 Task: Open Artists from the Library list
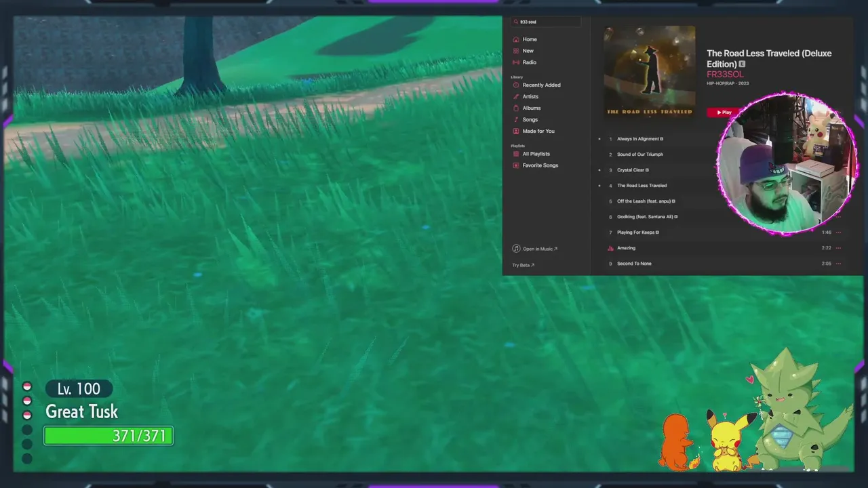pos(530,96)
